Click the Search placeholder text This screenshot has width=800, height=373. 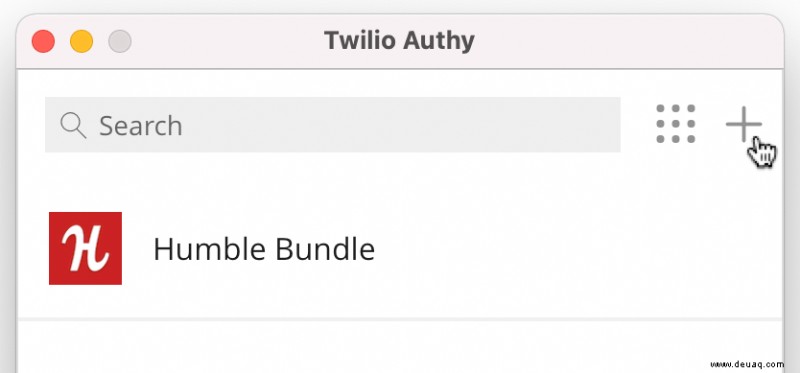(x=140, y=126)
